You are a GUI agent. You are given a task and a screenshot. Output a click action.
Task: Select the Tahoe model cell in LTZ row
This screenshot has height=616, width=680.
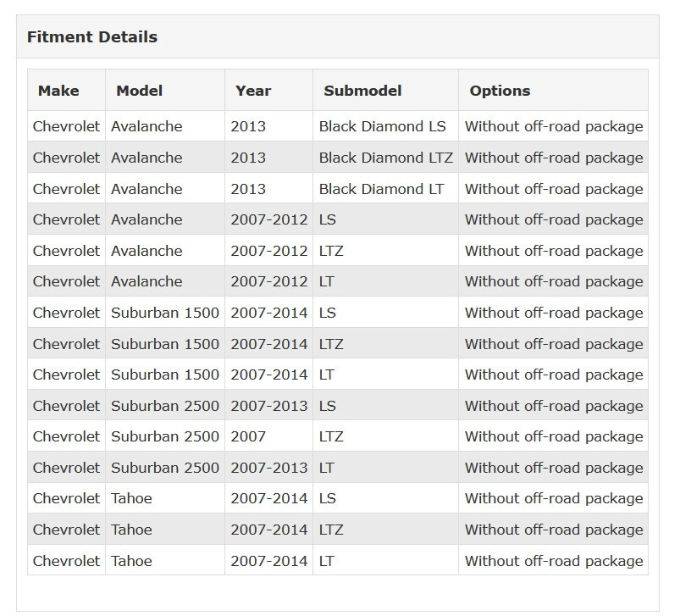(165, 530)
